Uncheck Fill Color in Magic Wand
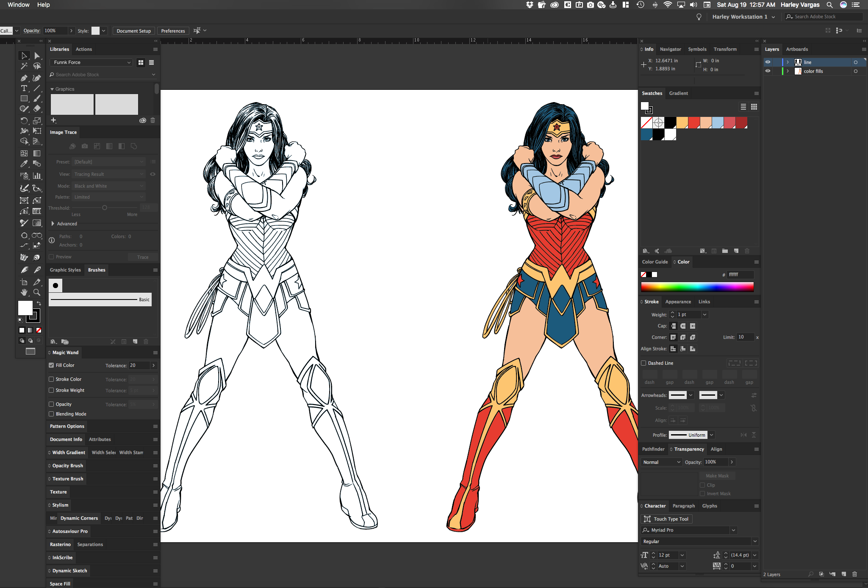 [x=51, y=365]
